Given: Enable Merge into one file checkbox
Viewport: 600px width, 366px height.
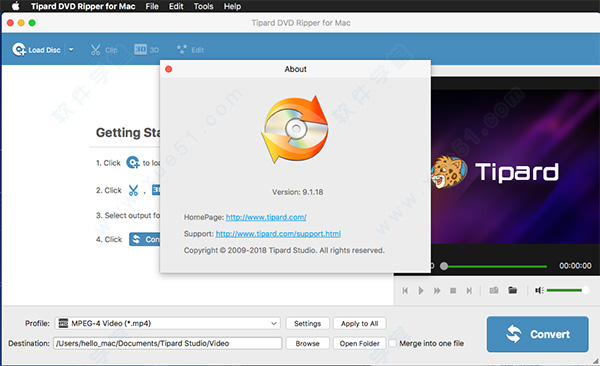Looking at the screenshot, I should click(393, 343).
